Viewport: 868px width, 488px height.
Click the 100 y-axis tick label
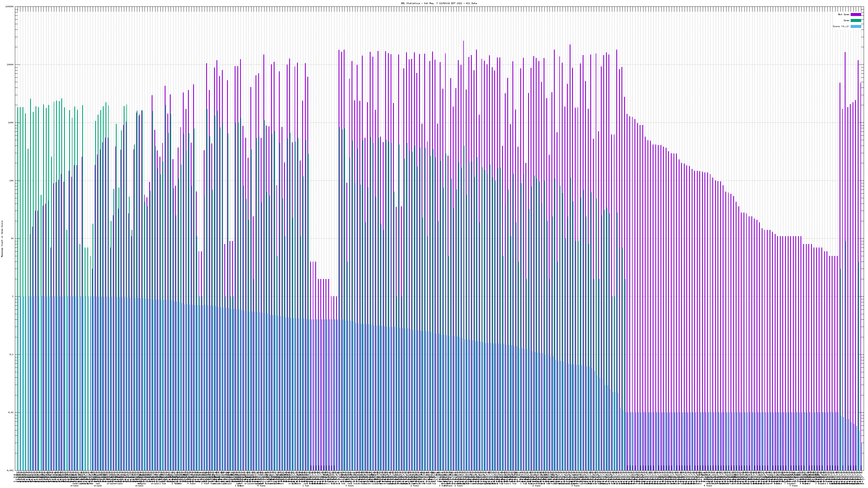click(12, 181)
